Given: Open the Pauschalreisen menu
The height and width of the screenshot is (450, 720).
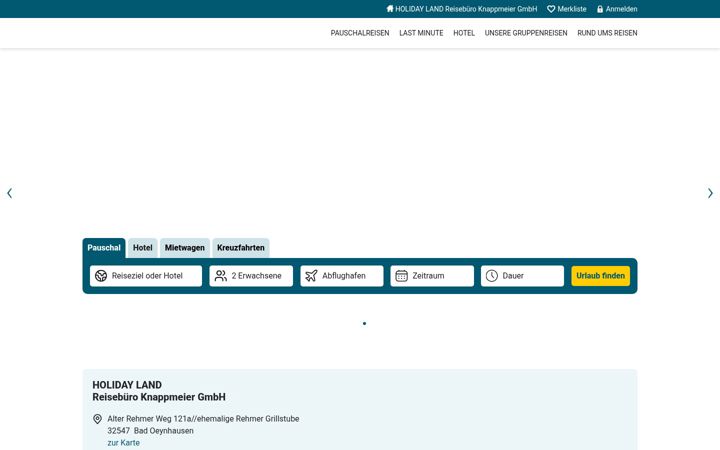Looking at the screenshot, I should [x=360, y=33].
